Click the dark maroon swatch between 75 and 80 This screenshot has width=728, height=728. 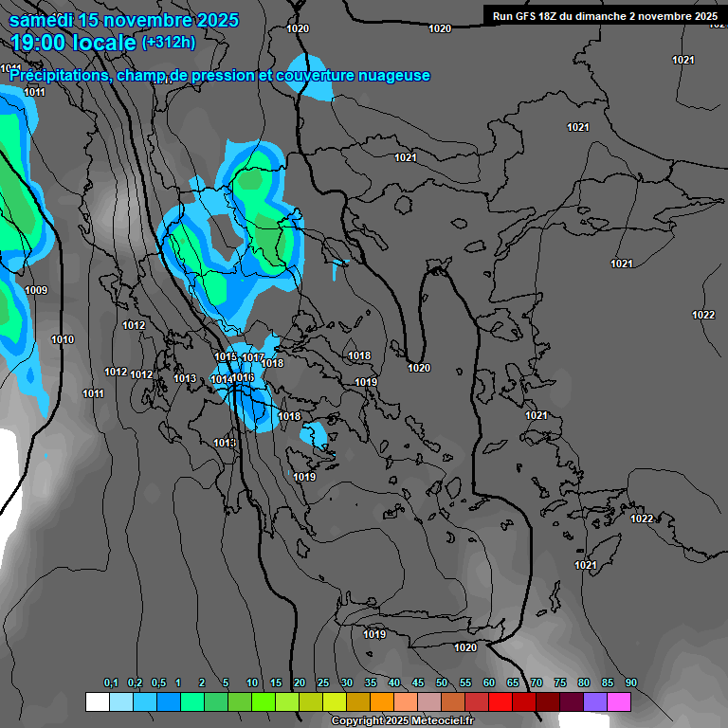click(x=572, y=701)
